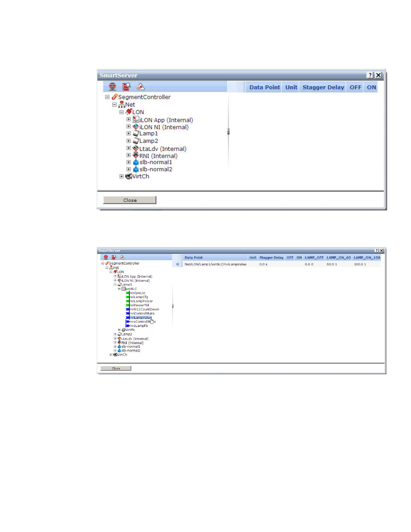411x532 pixels.
Task: Expand LtaLdv (Internal) in upper dialog
Action: [128, 148]
